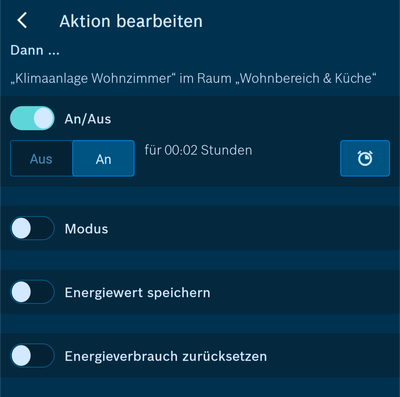Click the Dann ... section heading
Image resolution: width=400 pixels, height=397 pixels.
point(35,50)
